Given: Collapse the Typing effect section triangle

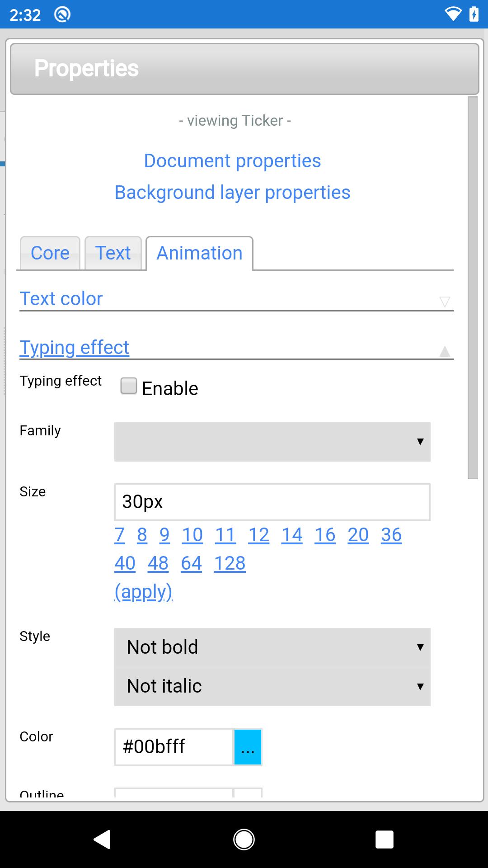Looking at the screenshot, I should coord(445,351).
